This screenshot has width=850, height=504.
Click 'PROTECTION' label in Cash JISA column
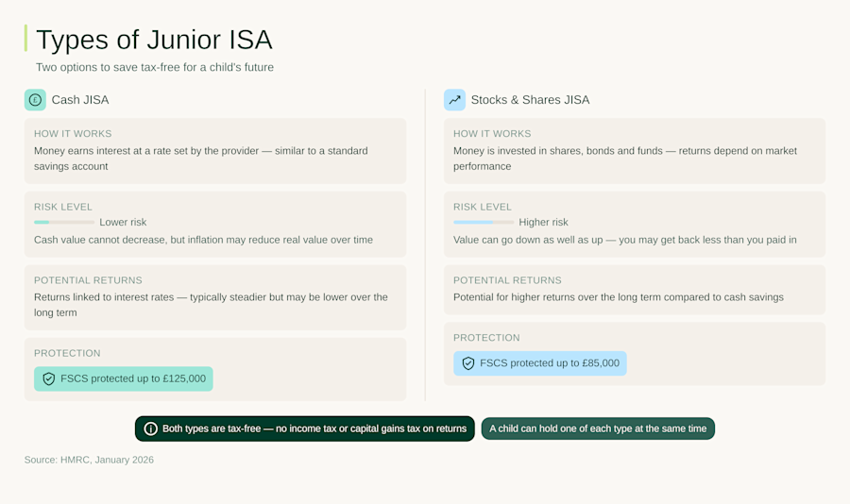coord(67,353)
